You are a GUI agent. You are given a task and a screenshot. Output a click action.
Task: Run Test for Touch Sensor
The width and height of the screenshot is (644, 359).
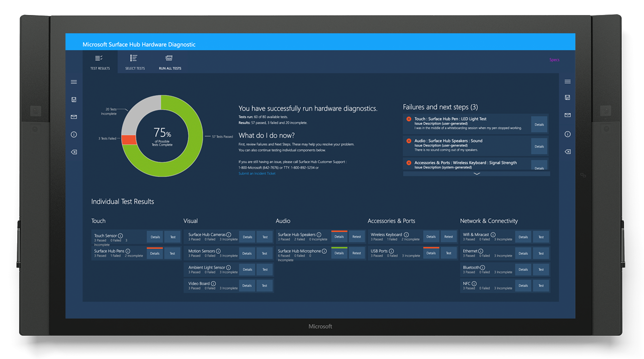[x=173, y=237]
